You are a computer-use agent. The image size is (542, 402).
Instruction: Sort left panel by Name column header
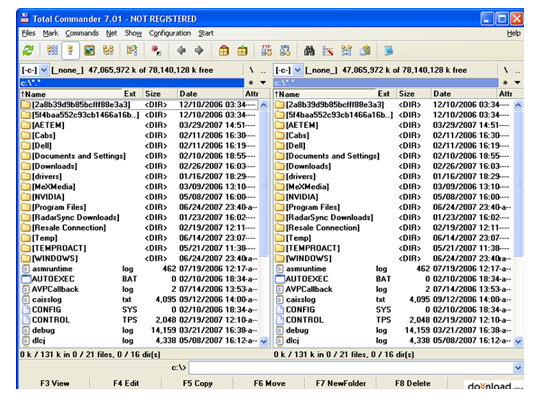(70, 94)
